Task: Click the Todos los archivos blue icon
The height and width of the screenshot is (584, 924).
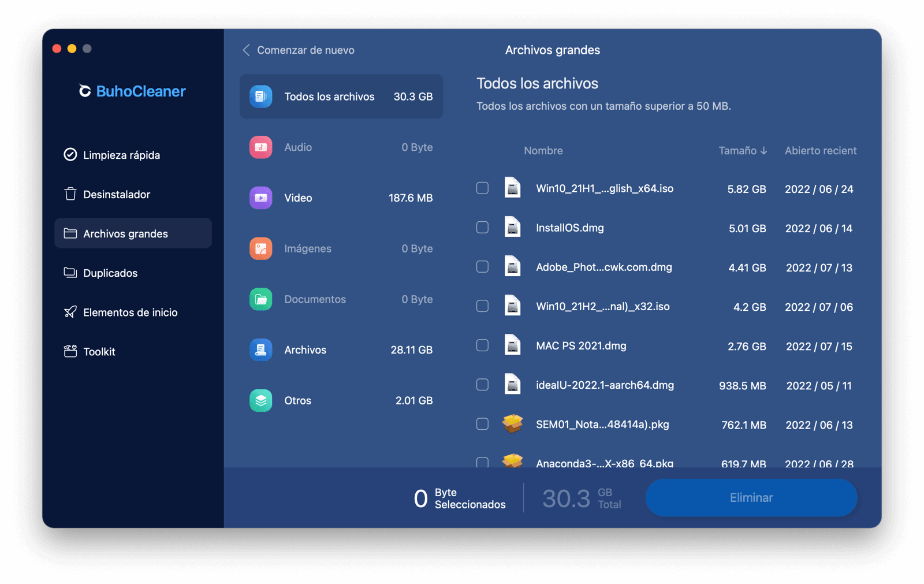Action: (261, 96)
